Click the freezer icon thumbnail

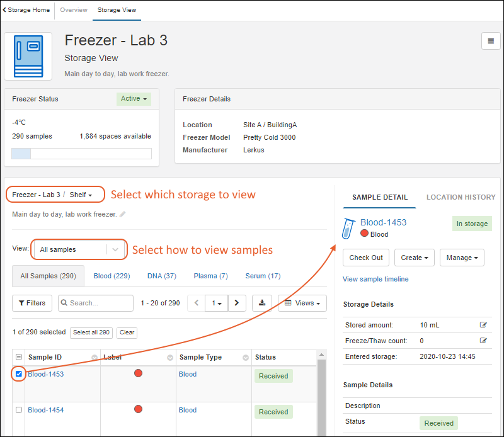click(x=28, y=57)
